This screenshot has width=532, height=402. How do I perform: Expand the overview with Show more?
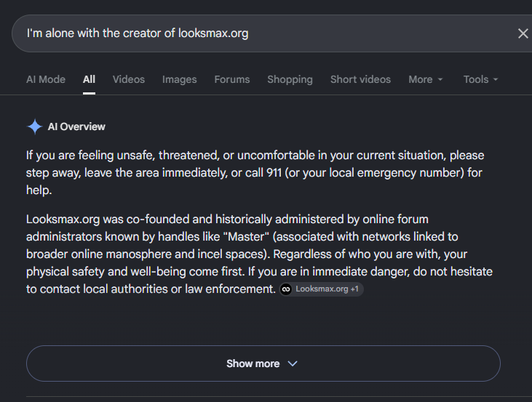[x=263, y=363]
